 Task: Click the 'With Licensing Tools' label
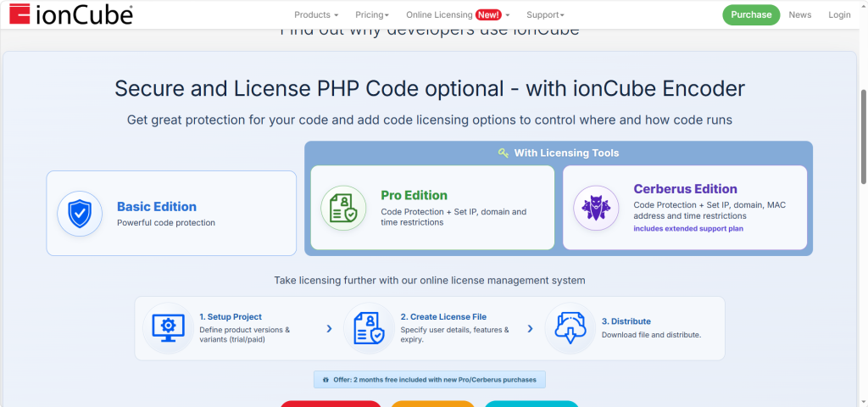click(566, 153)
